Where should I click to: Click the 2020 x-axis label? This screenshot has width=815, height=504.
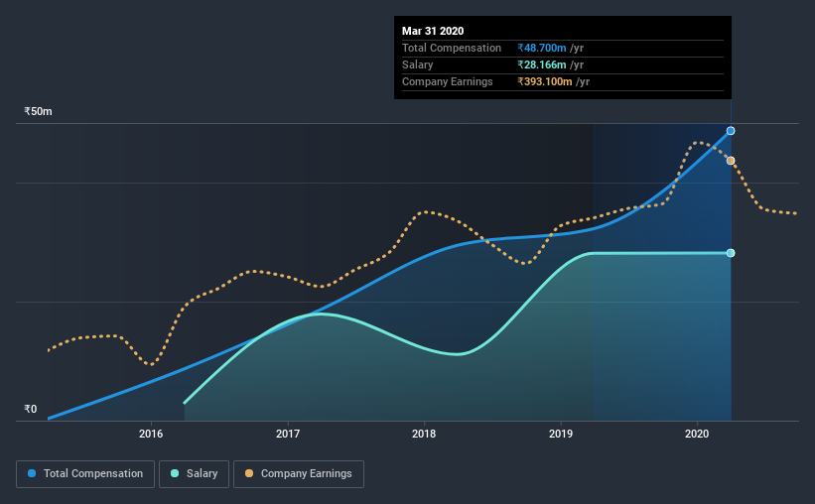[x=697, y=434]
